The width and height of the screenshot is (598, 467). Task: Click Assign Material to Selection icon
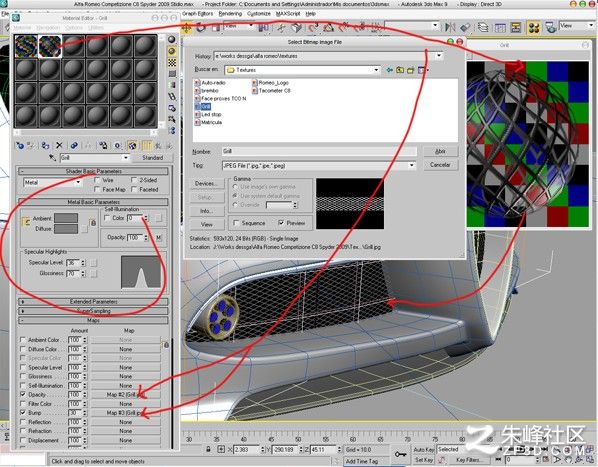point(45,146)
